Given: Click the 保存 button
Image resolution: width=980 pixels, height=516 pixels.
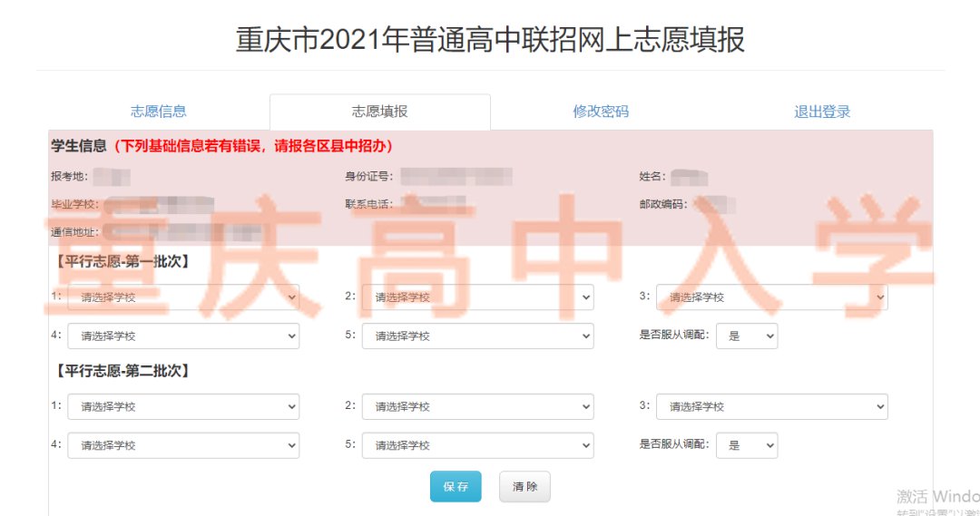Looking at the screenshot, I should click(456, 487).
